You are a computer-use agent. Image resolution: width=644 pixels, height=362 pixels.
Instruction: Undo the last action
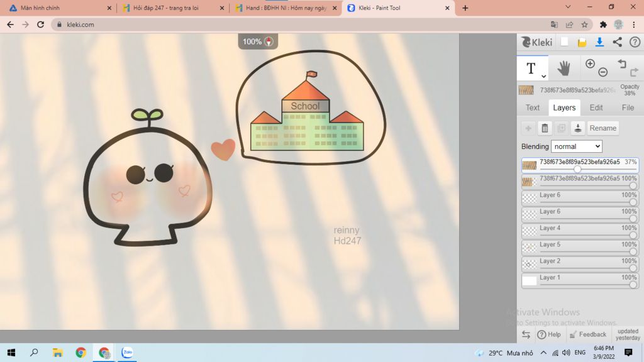click(x=622, y=63)
